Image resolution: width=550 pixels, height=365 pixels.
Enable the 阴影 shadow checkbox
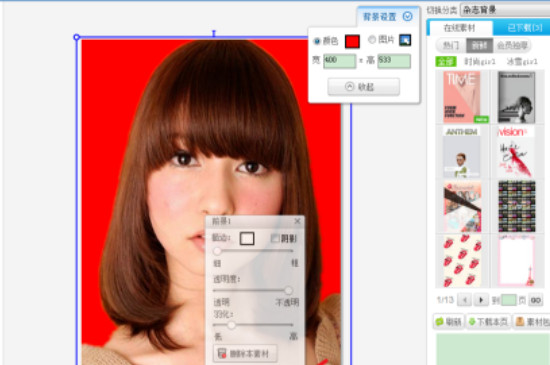coord(275,238)
